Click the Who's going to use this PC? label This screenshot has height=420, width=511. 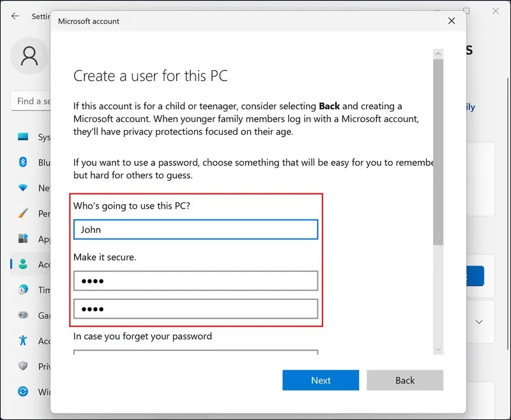coord(132,206)
